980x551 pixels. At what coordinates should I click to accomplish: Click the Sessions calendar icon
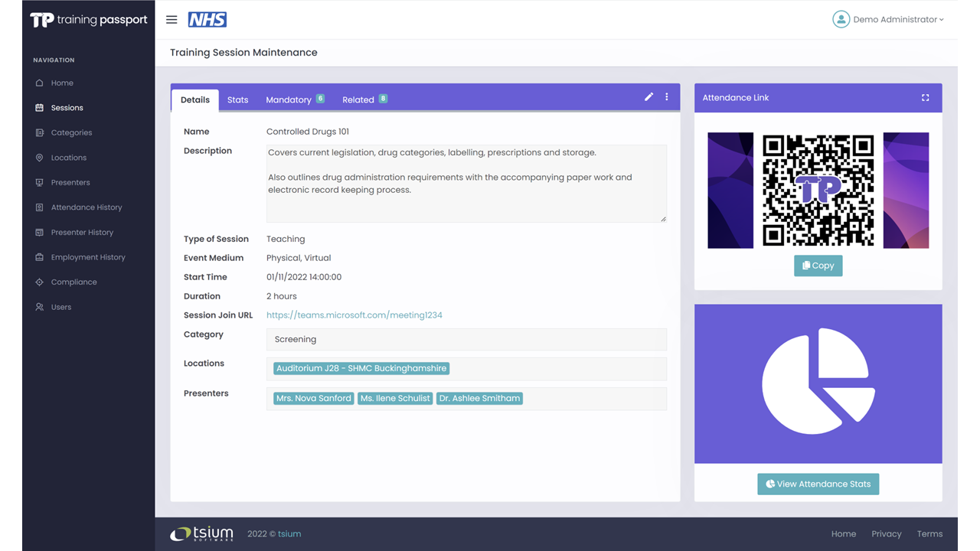[x=40, y=108]
